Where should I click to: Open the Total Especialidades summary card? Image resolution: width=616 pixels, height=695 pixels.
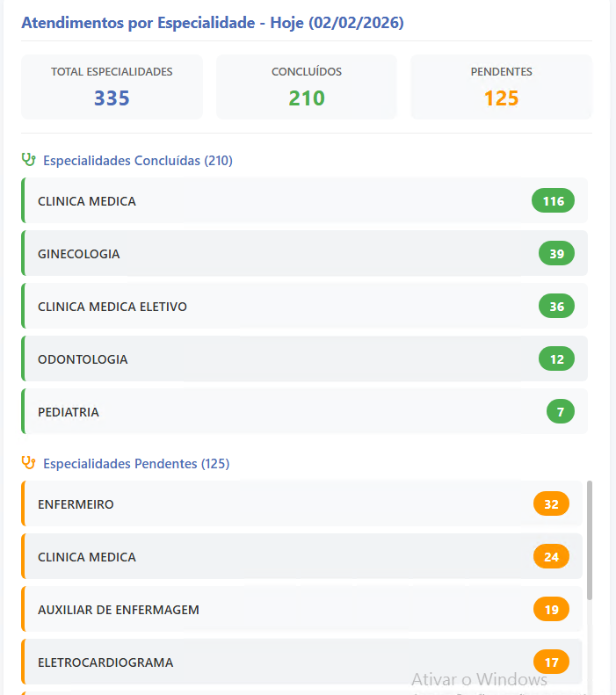(x=112, y=87)
